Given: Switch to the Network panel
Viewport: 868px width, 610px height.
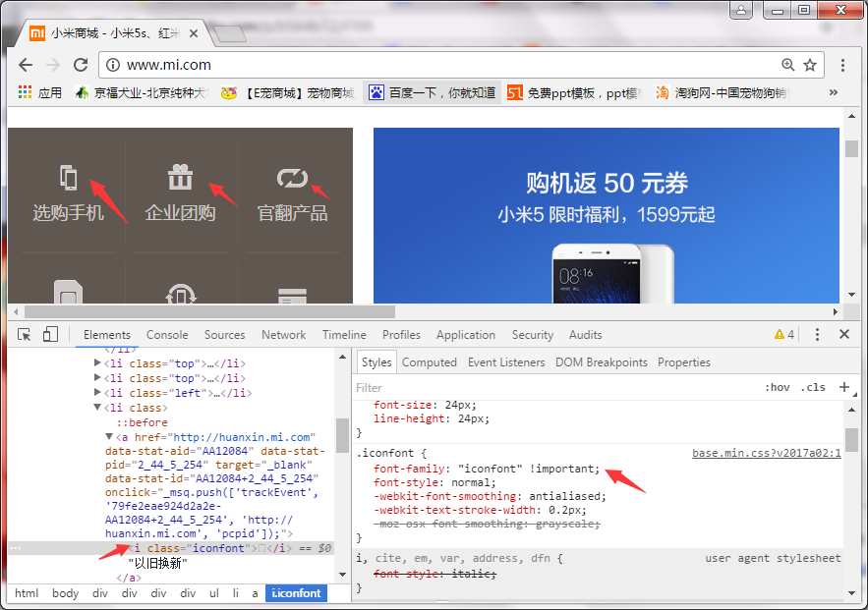Looking at the screenshot, I should 283,335.
